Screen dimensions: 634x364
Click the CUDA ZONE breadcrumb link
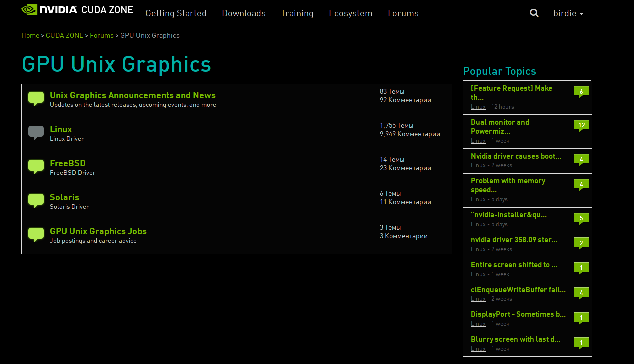65,35
